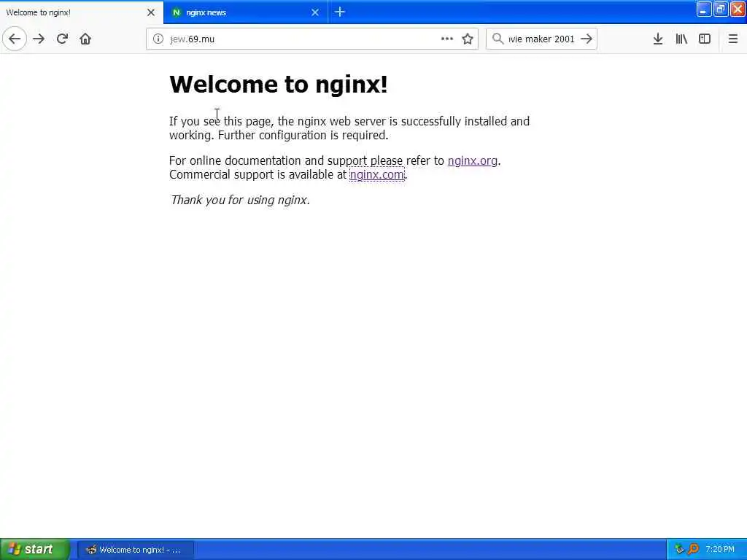
Task: Go back to the previous page
Action: click(x=15, y=39)
